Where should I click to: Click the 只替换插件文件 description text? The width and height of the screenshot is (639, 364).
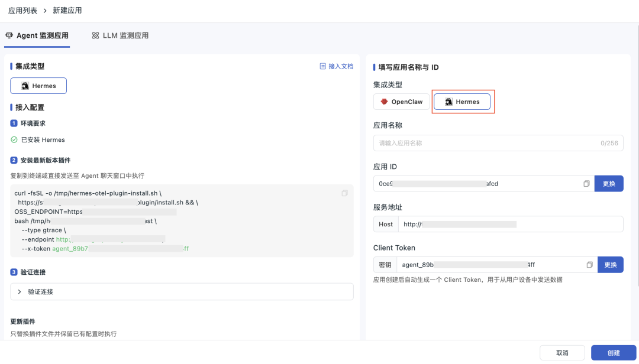(x=63, y=334)
